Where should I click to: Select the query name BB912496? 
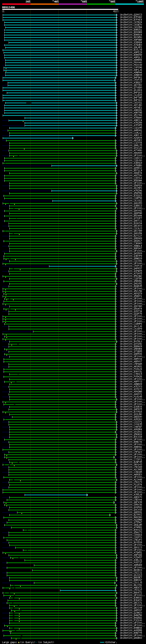pyautogui.click(x=8, y=7)
